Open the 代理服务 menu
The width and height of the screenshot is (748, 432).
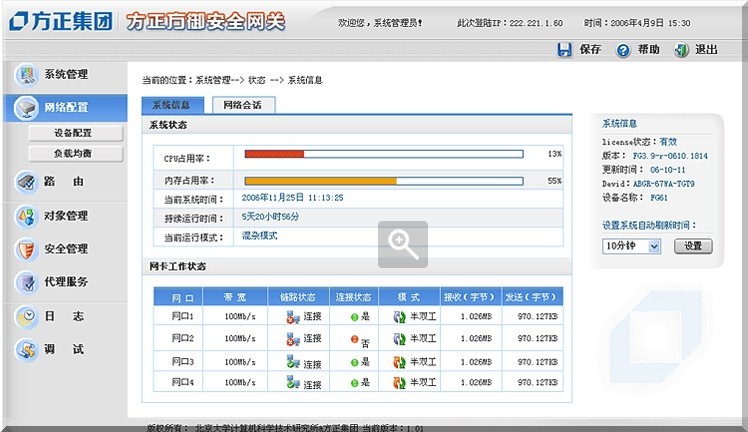(x=66, y=282)
